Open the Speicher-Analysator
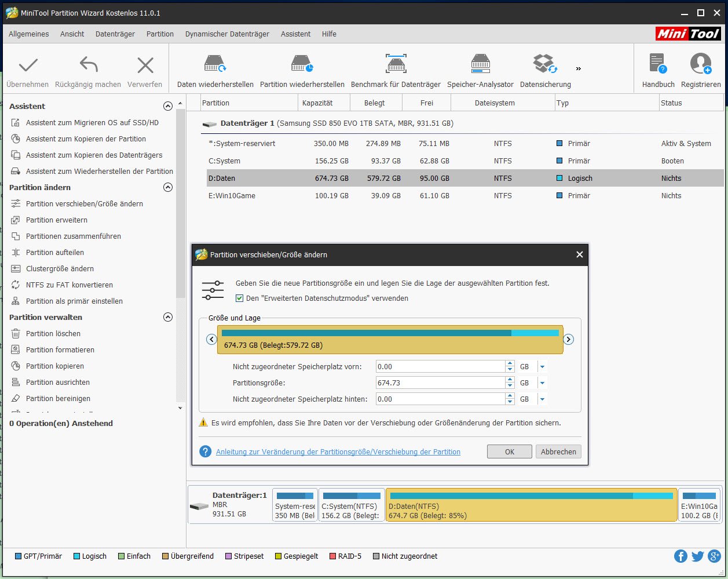This screenshot has height=579, width=728. 480,68
